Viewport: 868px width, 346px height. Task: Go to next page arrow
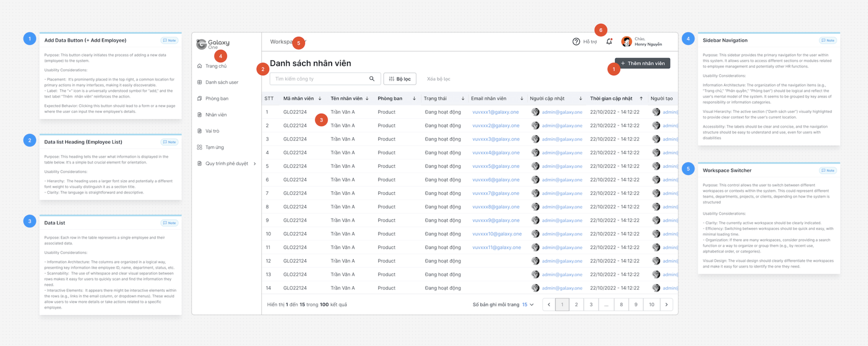[x=666, y=304]
